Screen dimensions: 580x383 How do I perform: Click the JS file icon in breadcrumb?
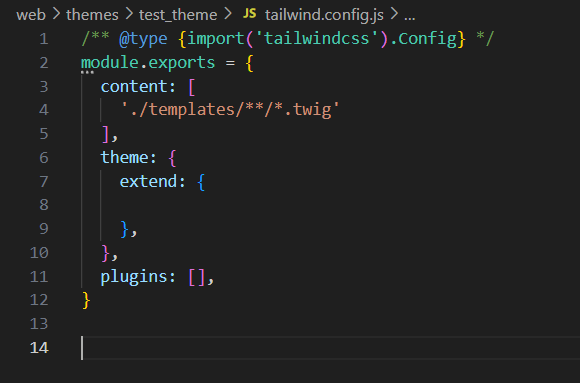click(x=249, y=14)
